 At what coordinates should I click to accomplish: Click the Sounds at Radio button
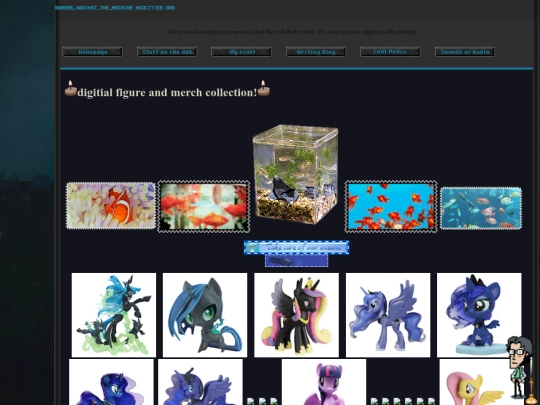pos(465,52)
